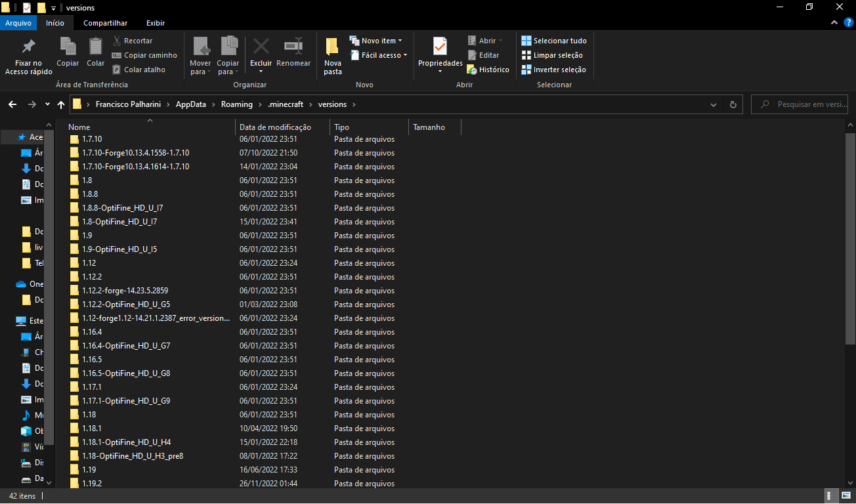Image resolution: width=856 pixels, height=504 pixels.
Task: Click the Editar ribbon command
Action: click(x=483, y=55)
